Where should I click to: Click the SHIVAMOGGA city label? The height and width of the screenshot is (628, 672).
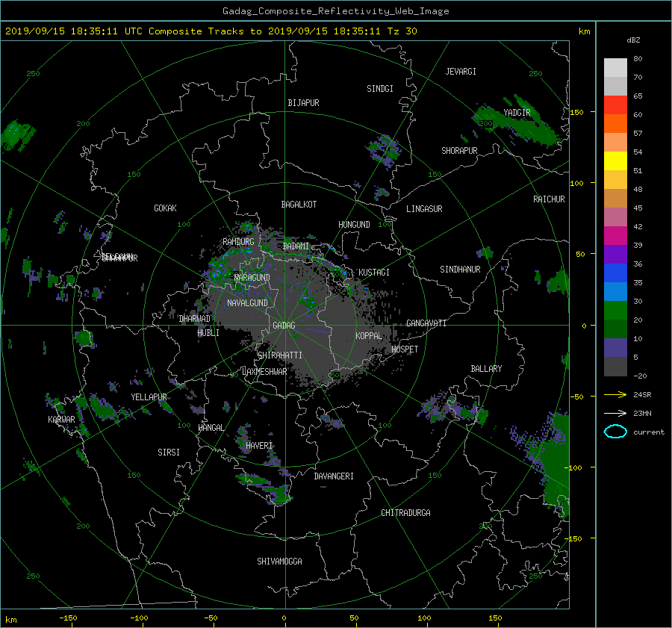tap(279, 561)
